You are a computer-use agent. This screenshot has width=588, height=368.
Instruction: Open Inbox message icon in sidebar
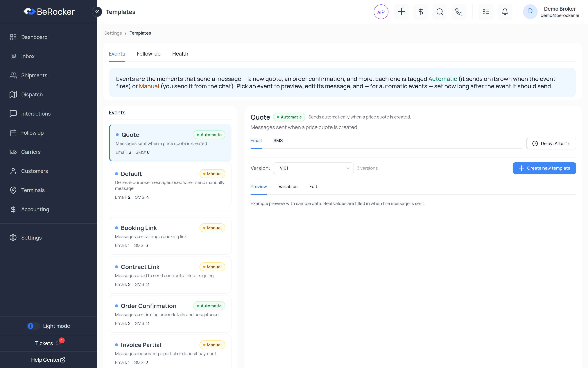click(x=13, y=56)
